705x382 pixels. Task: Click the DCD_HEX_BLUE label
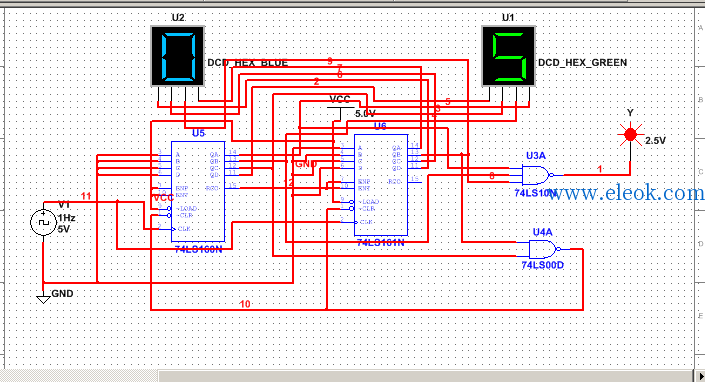point(247,63)
